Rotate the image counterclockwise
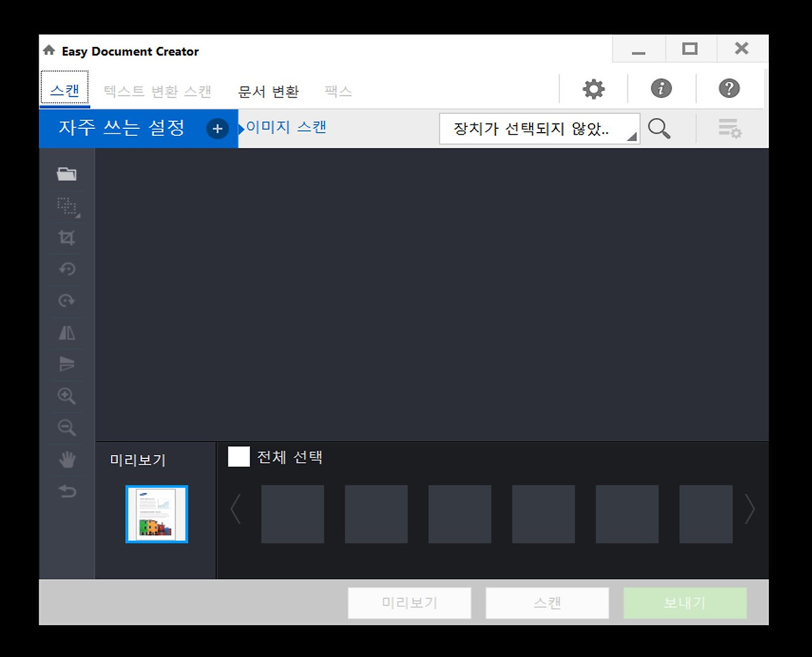Screen dimensions: 812x657 [x=67, y=269]
